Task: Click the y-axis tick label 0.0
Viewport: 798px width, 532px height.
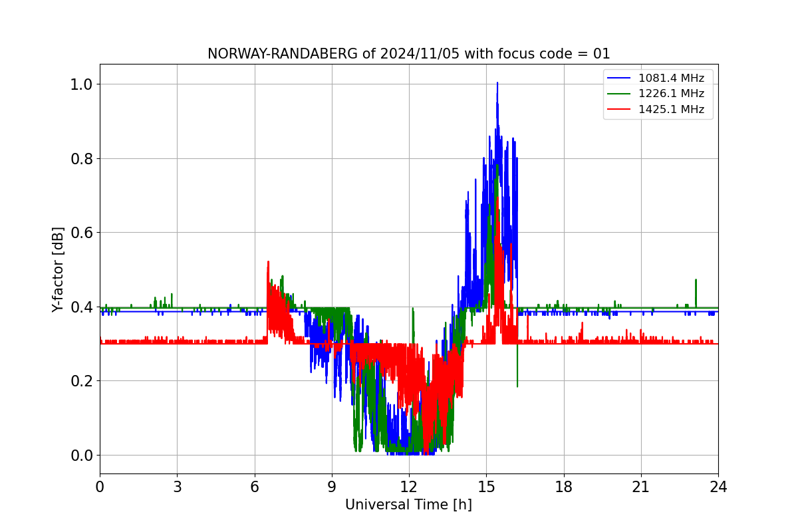Action: (82, 456)
